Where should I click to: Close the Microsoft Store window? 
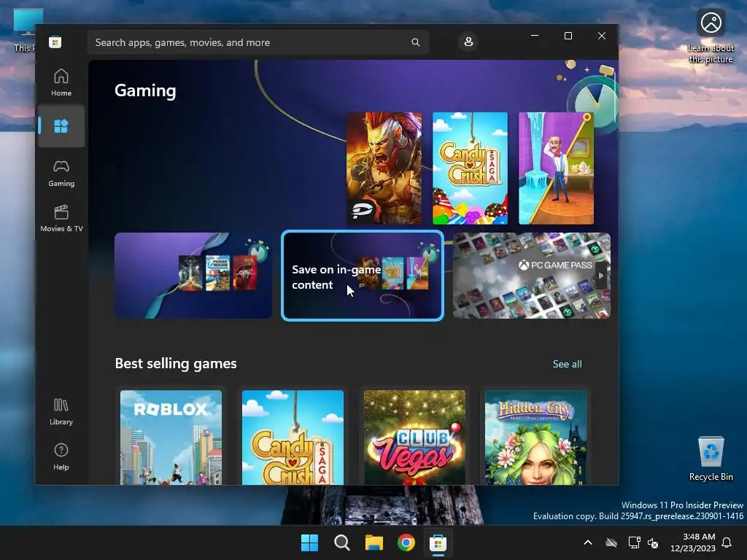[x=602, y=36]
